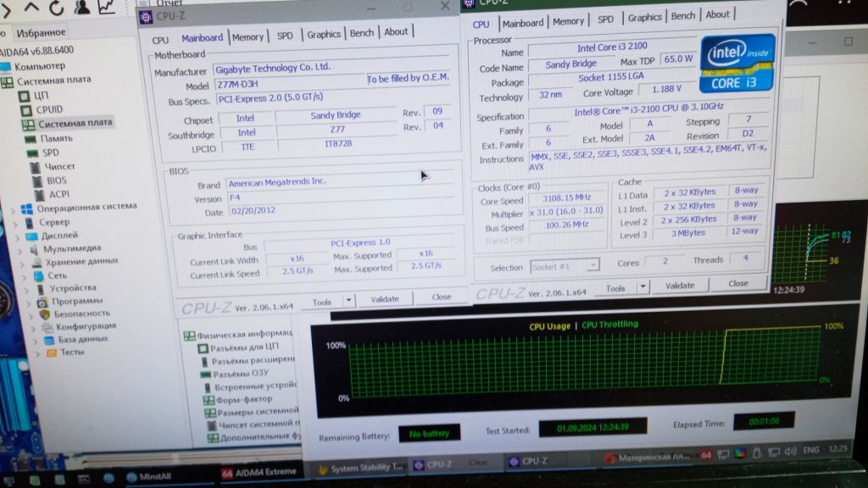Expand the Сервер tree node
Image resolution: width=868 pixels, height=488 pixels.
[x=15, y=224]
